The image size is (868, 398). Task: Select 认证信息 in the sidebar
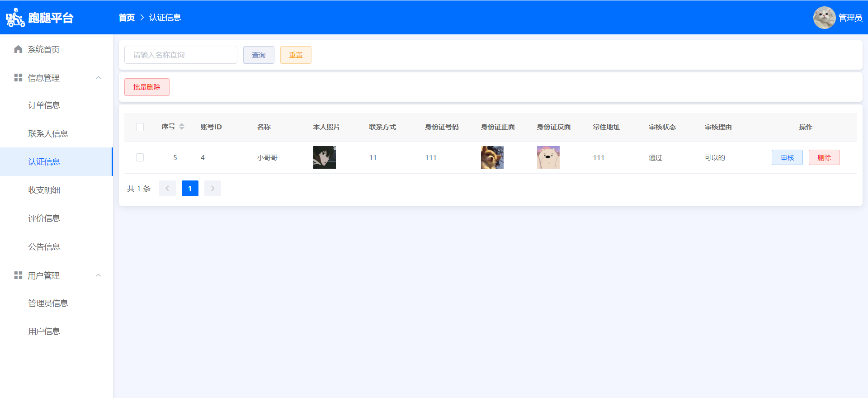pos(57,161)
